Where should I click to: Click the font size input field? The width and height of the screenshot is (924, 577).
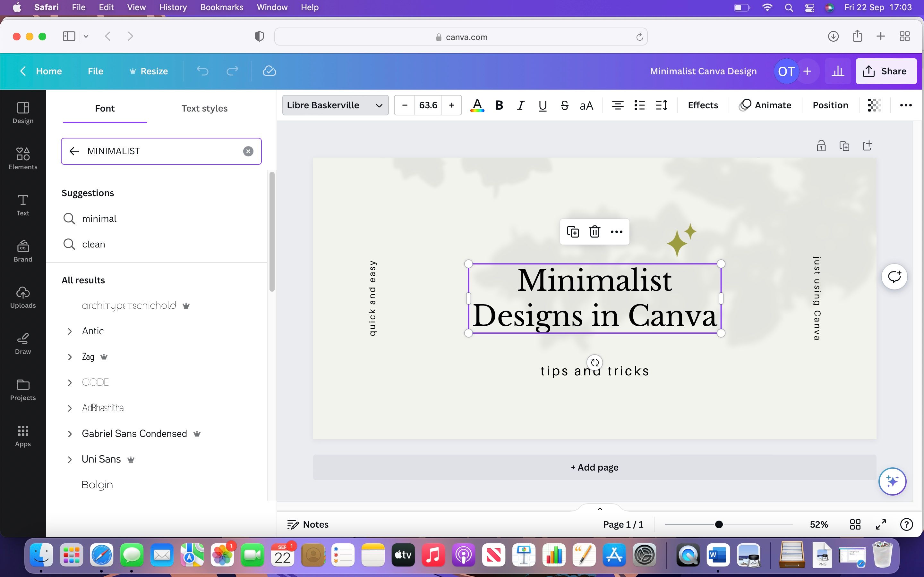428,105
